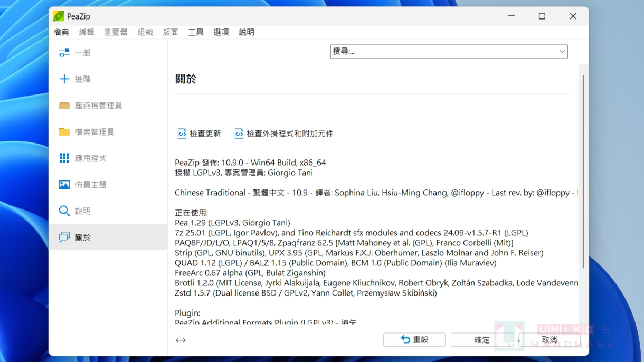Click the QUAD 1.12 / BALZ 1.15 line

336,263
